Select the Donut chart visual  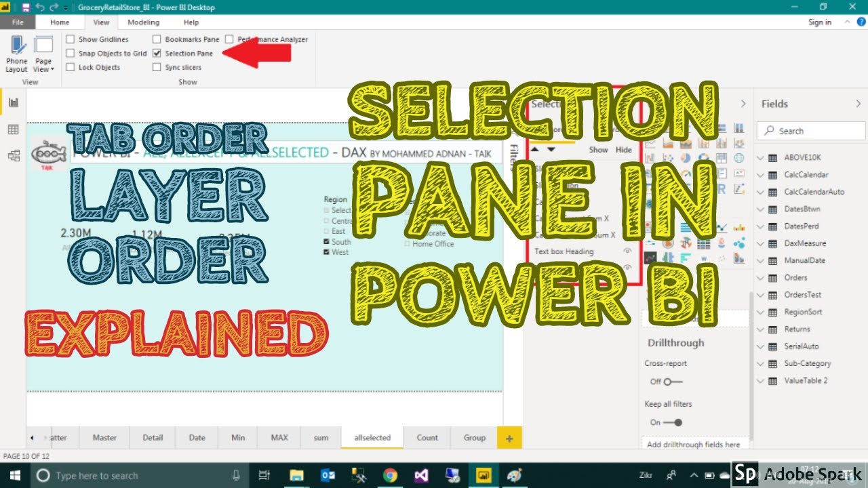point(704,158)
